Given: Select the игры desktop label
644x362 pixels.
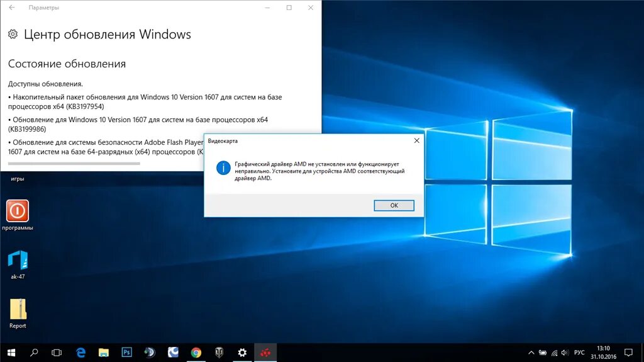Looking at the screenshot, I should (x=17, y=179).
